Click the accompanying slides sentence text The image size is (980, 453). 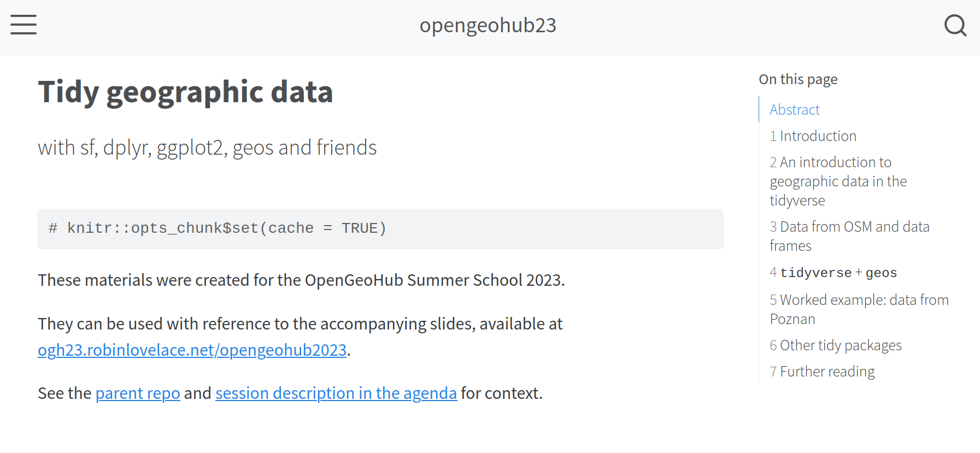[x=300, y=324]
